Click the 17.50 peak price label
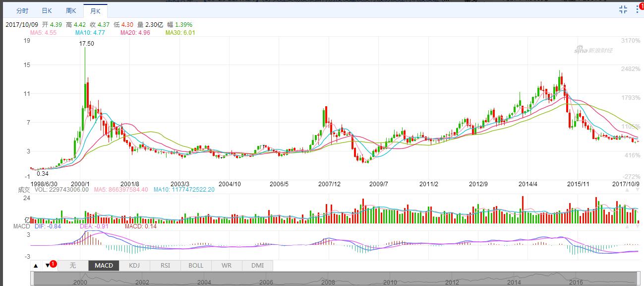 pos(87,44)
